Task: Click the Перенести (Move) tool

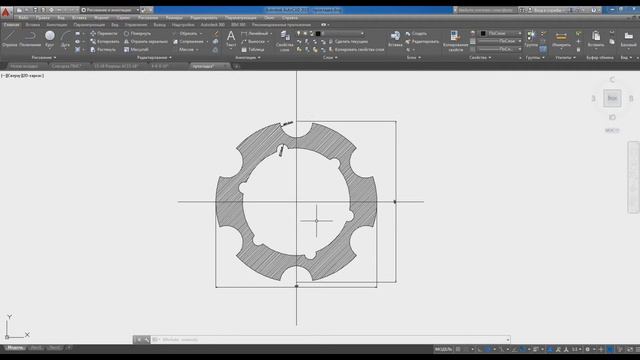Action: point(104,33)
